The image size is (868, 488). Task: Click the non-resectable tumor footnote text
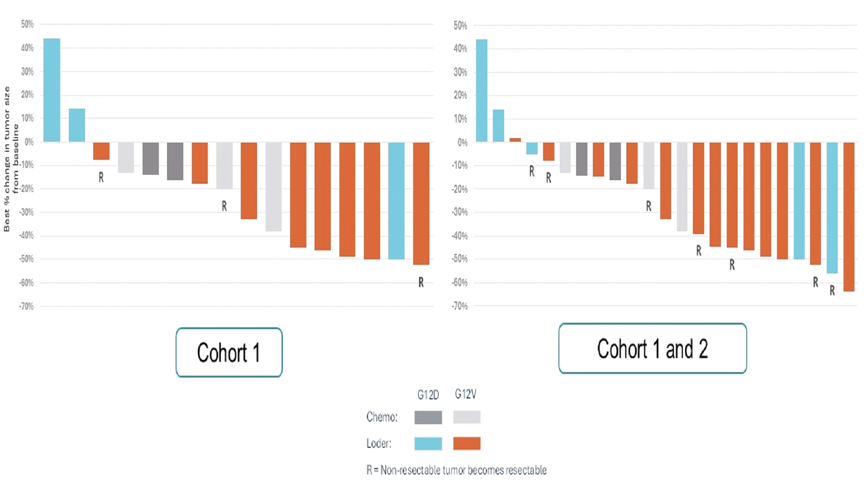(x=456, y=470)
